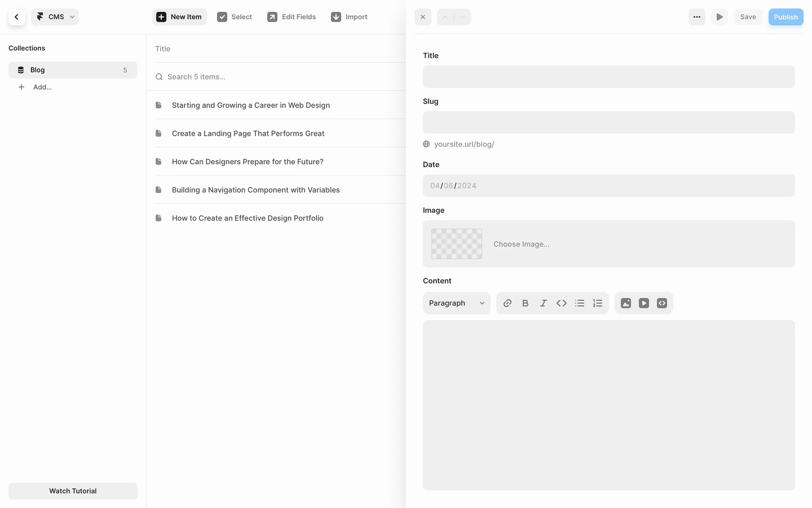812x508 pixels.
Task: Open the Paragraph style dropdown
Action: tap(456, 303)
